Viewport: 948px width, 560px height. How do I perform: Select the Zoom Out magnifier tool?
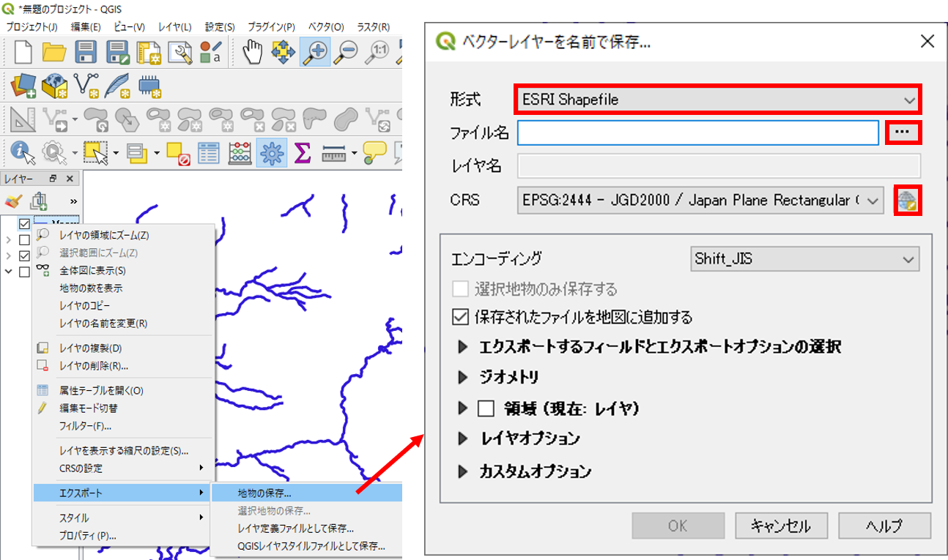345,51
